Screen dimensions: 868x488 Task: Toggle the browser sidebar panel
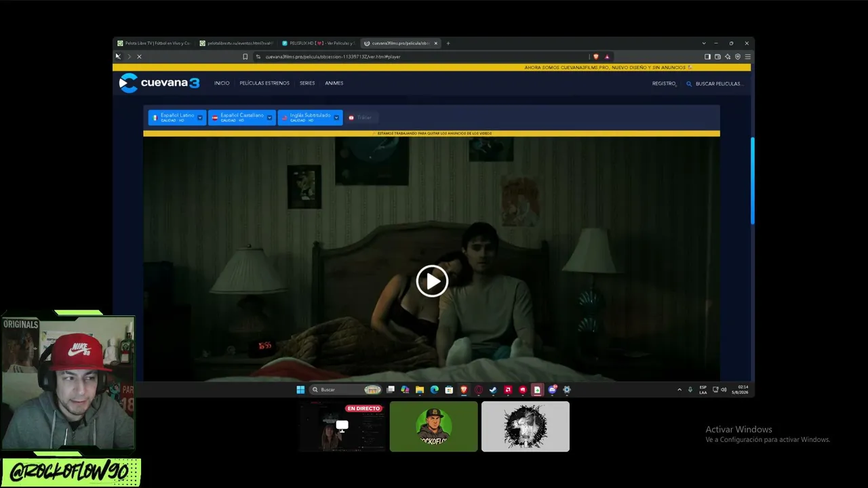coord(707,57)
